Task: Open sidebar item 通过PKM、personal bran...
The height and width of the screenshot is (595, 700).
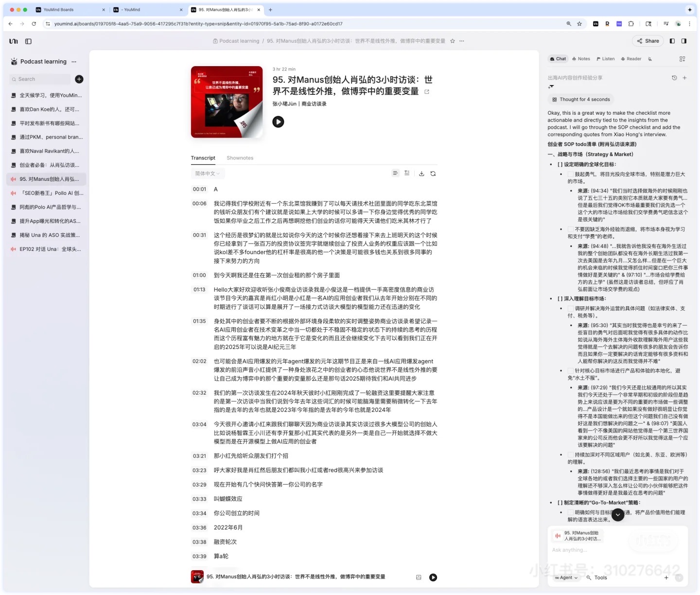Action: pos(47,137)
